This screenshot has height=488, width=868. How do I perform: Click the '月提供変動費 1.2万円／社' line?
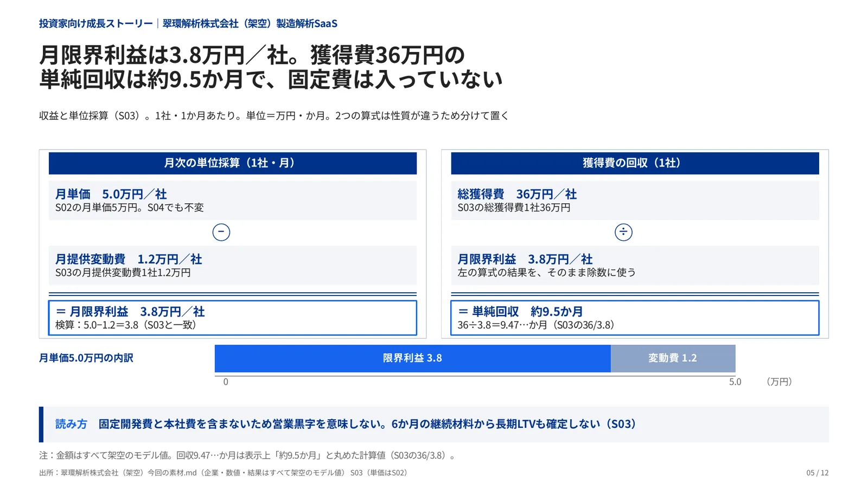(129, 259)
